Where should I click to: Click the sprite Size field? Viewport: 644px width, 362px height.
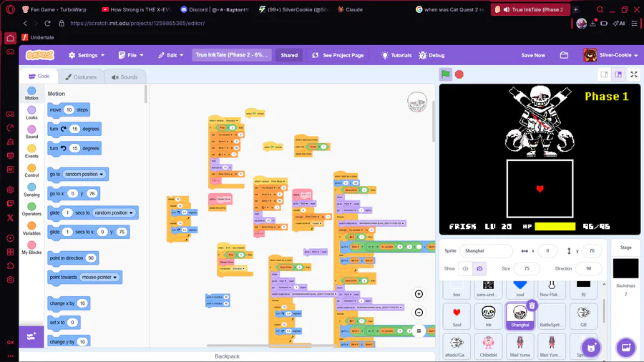tap(527, 268)
